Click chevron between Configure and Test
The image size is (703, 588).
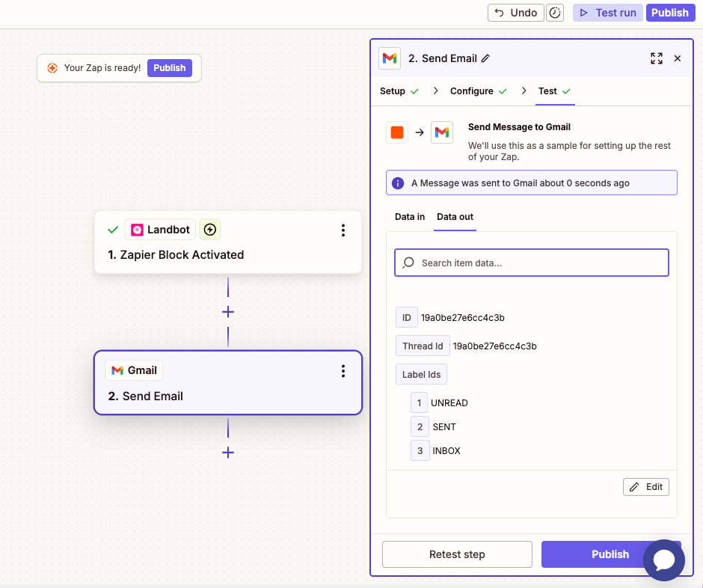(x=524, y=91)
